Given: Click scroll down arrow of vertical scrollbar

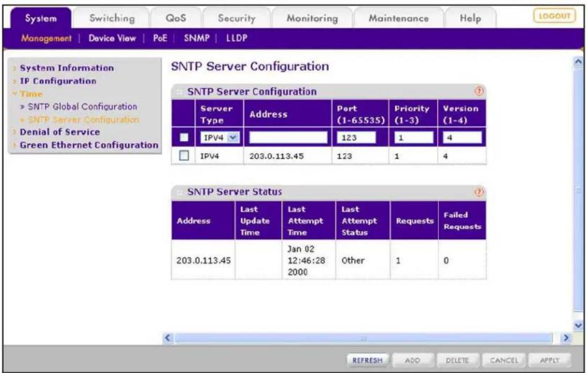Looking at the screenshot, I should (578, 325).
